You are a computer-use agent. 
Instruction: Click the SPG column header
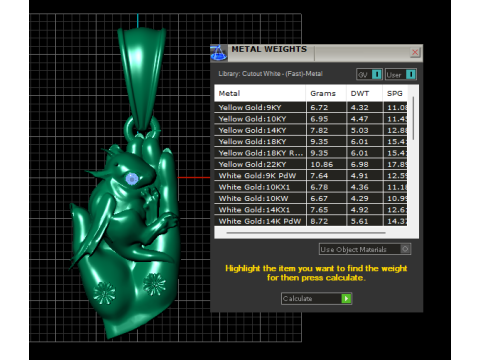pos(395,93)
